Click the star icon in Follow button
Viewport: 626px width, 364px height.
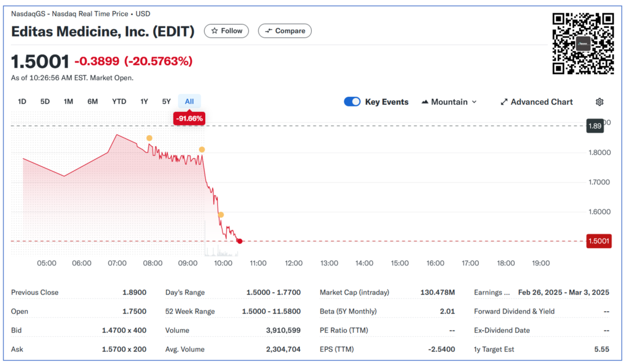point(214,31)
